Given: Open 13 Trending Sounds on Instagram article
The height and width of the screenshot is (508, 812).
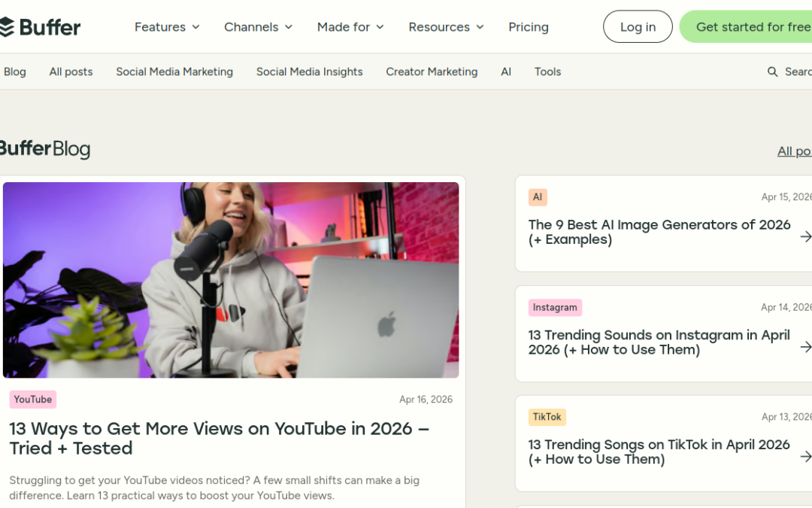Looking at the screenshot, I should point(659,342).
